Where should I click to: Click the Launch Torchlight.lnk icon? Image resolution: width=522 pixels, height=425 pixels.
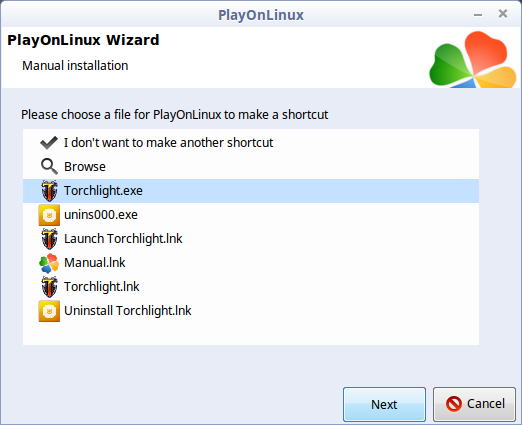click(49, 239)
